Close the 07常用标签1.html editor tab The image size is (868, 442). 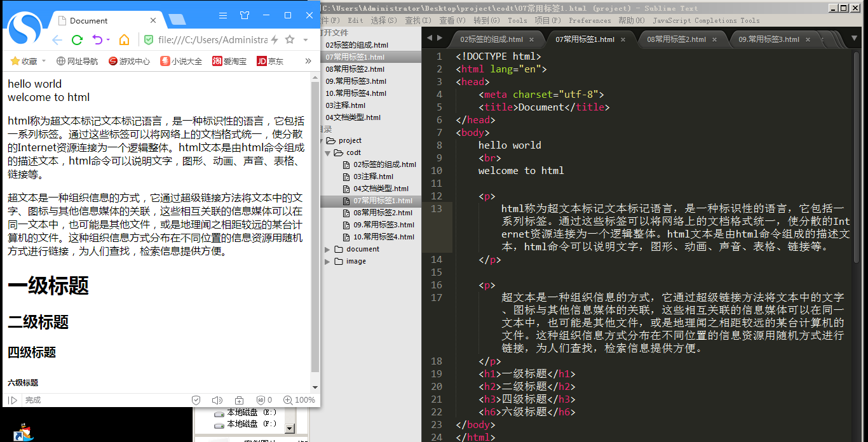(x=623, y=39)
